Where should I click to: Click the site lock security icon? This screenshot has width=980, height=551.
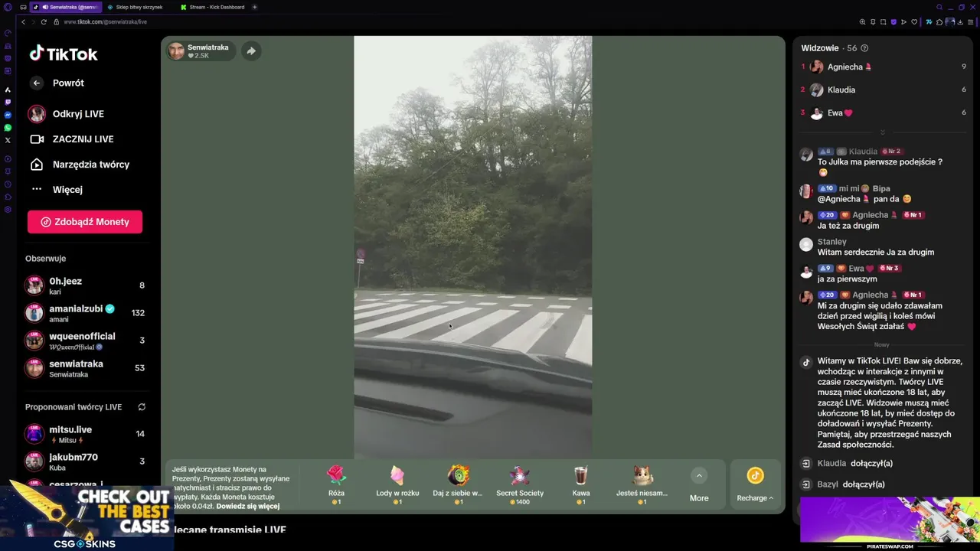coord(57,22)
